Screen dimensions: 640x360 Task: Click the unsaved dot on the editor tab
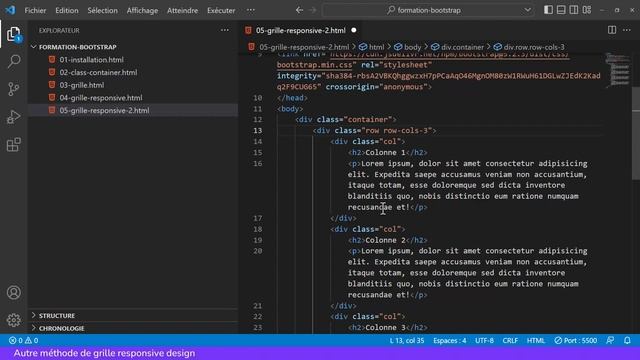coord(354,30)
